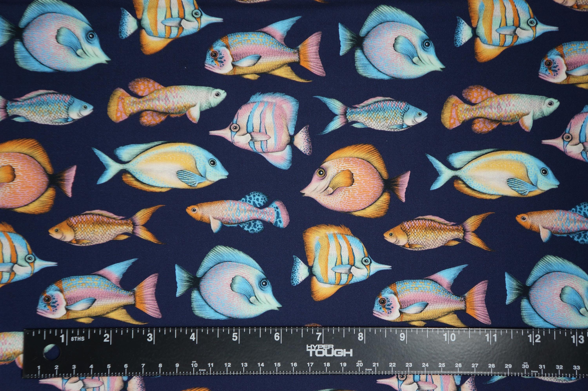Click the Hyper Tough logo on ruler
This screenshot has height=391, width=588.
click(x=329, y=351)
